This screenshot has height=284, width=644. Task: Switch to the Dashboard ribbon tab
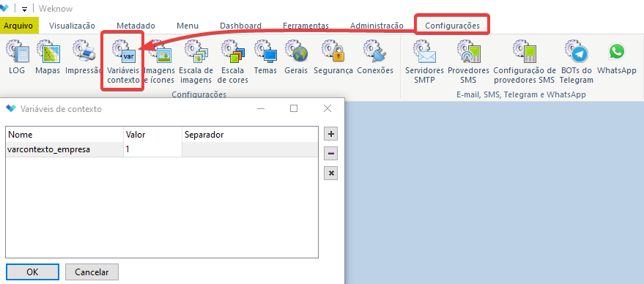point(241,26)
